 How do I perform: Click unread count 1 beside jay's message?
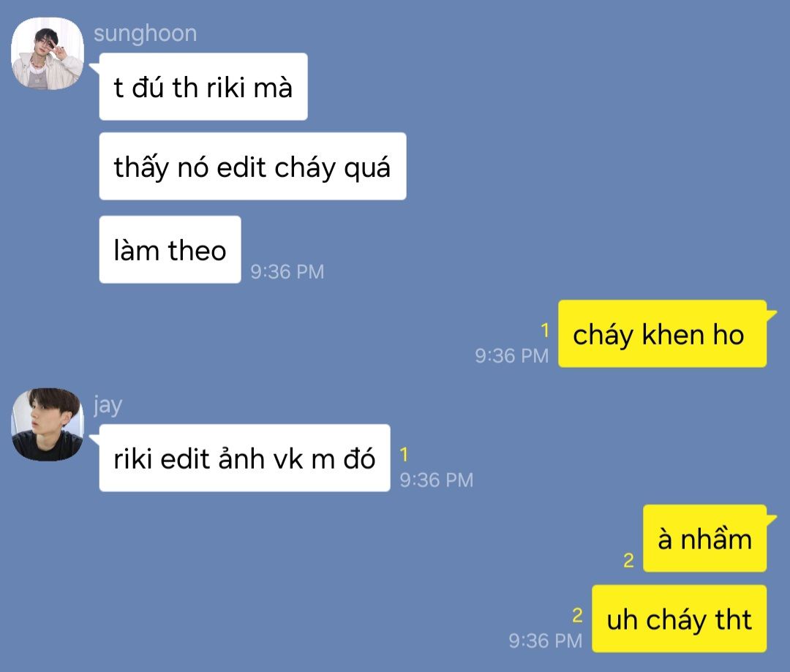point(404,454)
